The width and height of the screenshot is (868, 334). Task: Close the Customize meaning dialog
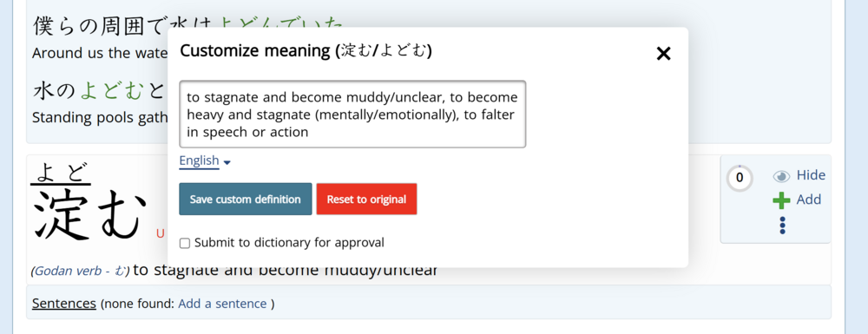pos(663,54)
